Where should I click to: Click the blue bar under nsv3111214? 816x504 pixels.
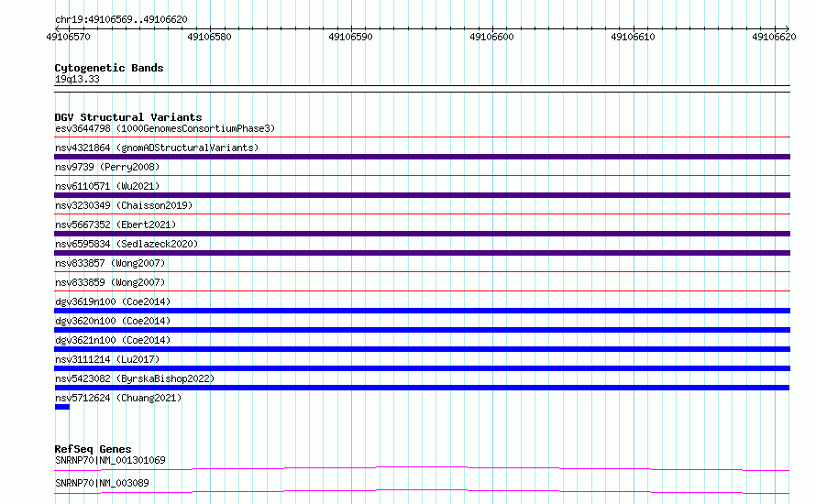pyautogui.click(x=422, y=368)
